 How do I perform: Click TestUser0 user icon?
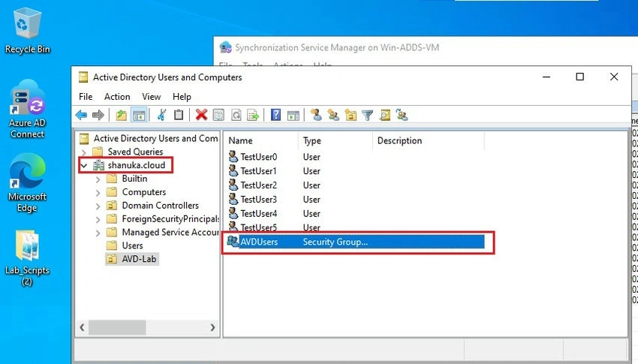coord(233,157)
